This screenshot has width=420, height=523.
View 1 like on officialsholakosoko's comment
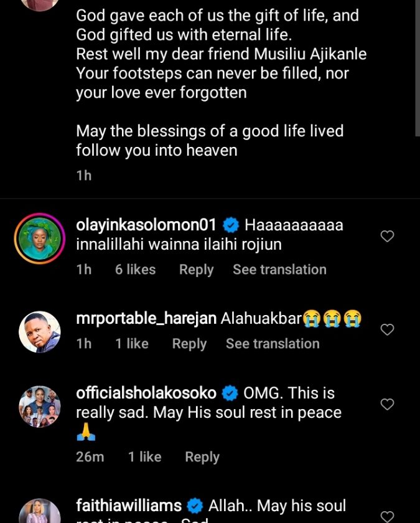(145, 457)
